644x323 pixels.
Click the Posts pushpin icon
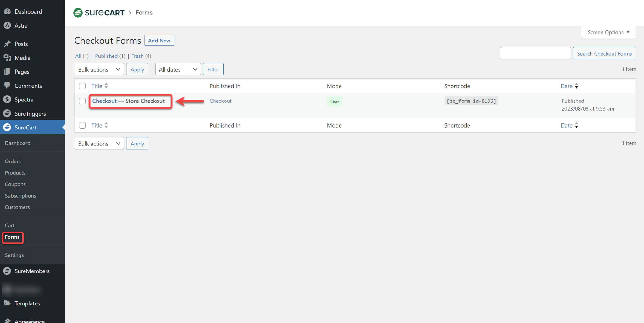[x=7, y=44]
